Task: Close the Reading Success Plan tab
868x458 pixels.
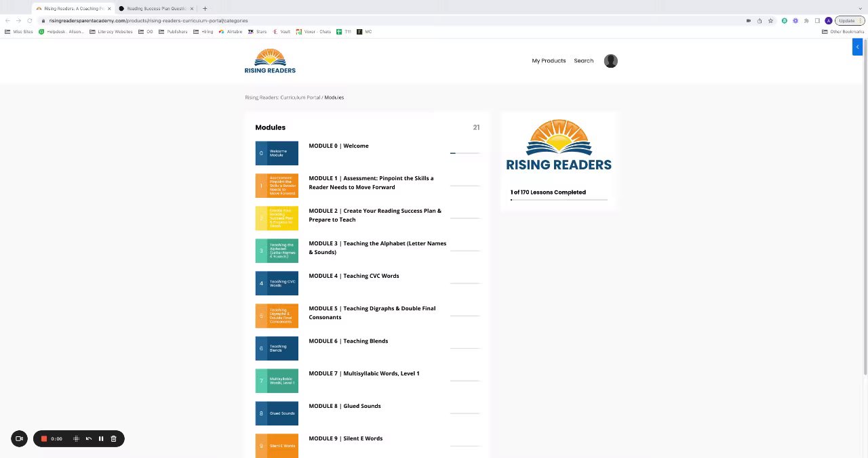Action: (192, 9)
